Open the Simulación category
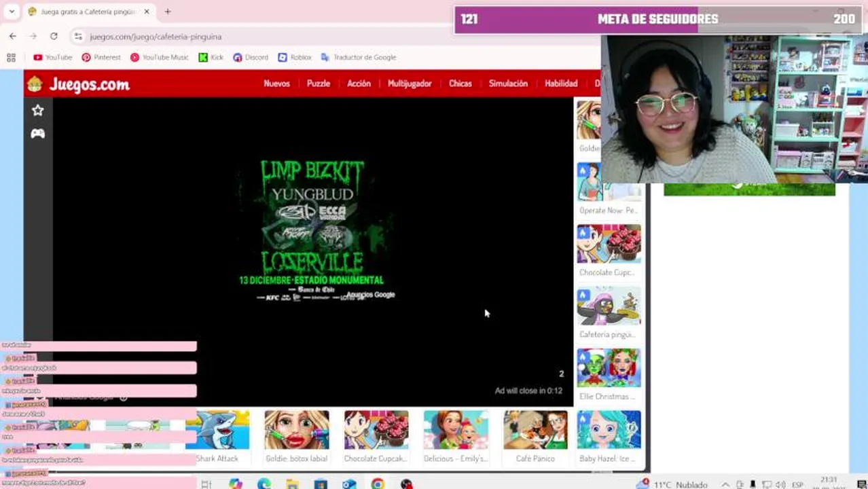 (508, 84)
